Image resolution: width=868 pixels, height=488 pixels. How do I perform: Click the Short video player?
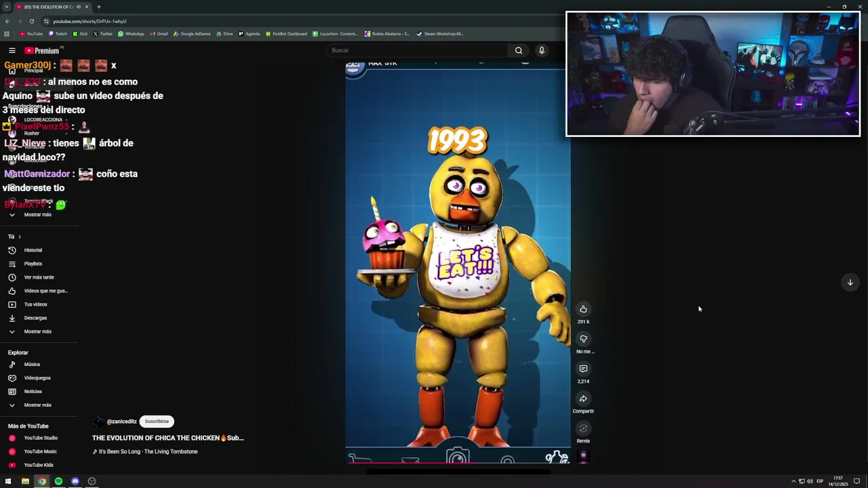458,262
